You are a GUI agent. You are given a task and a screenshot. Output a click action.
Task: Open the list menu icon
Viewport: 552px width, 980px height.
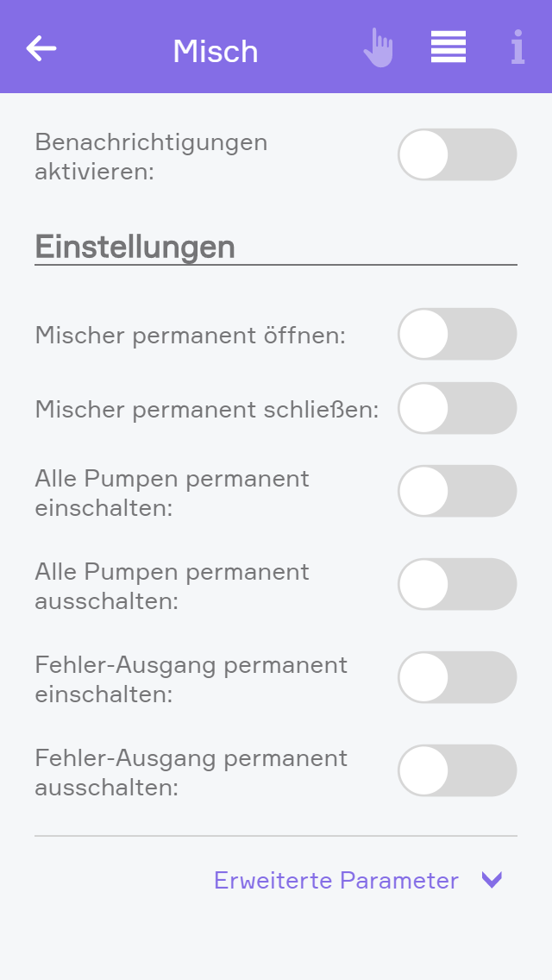pos(448,47)
